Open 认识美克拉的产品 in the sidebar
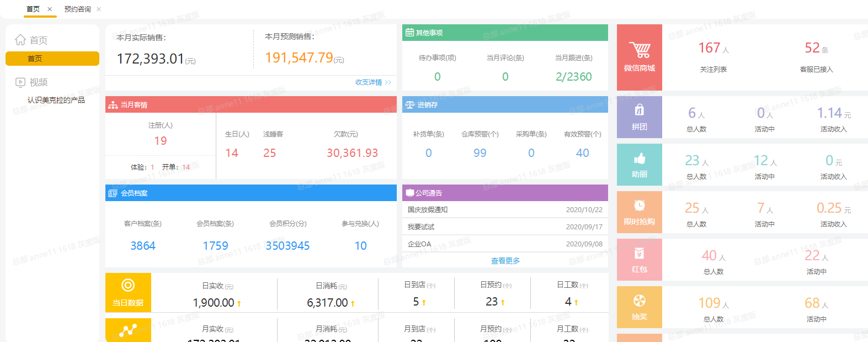 click(x=56, y=100)
